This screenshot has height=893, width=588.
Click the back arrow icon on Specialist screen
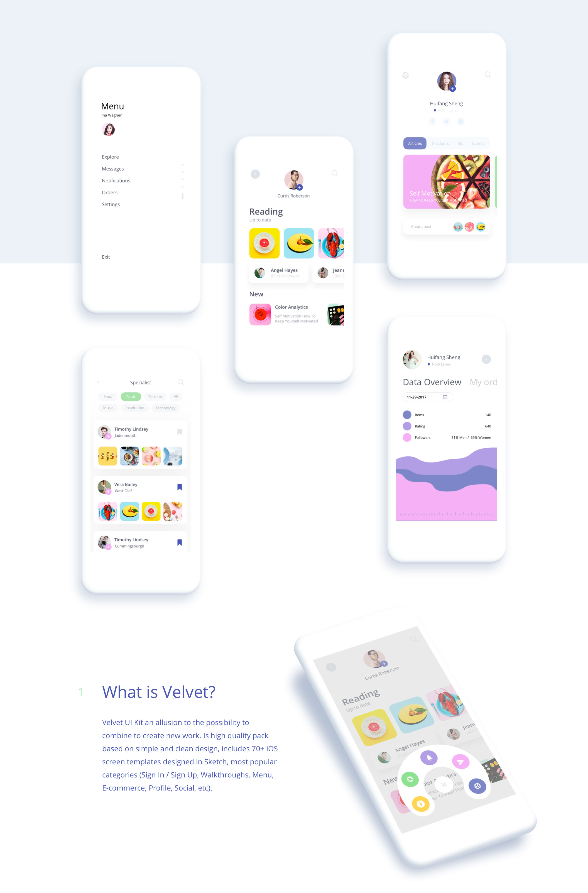tap(99, 382)
